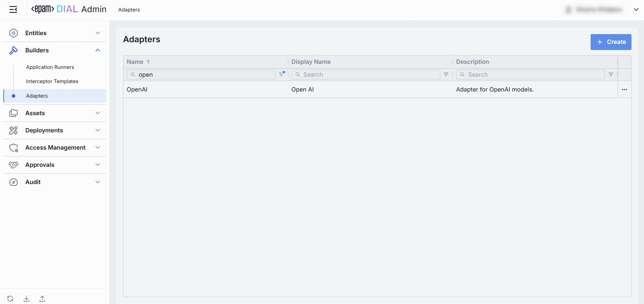Open the Description column filter icon
The width and height of the screenshot is (644, 304).
(611, 75)
